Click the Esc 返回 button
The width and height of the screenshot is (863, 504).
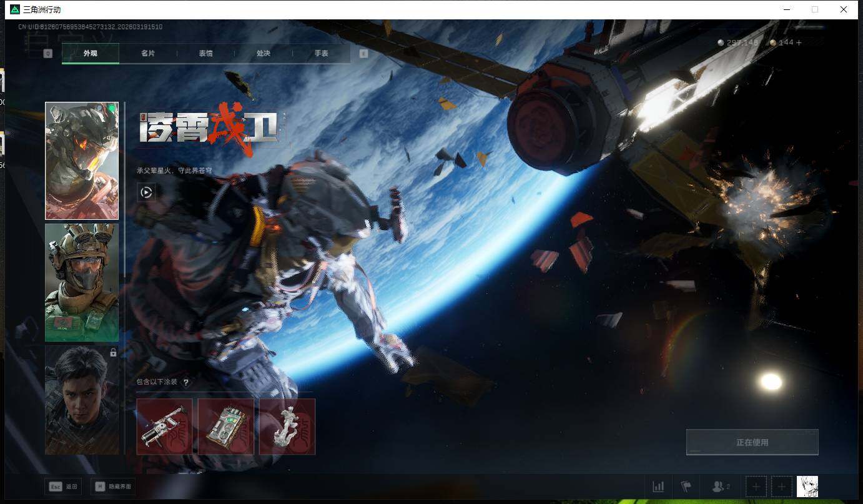click(63, 487)
